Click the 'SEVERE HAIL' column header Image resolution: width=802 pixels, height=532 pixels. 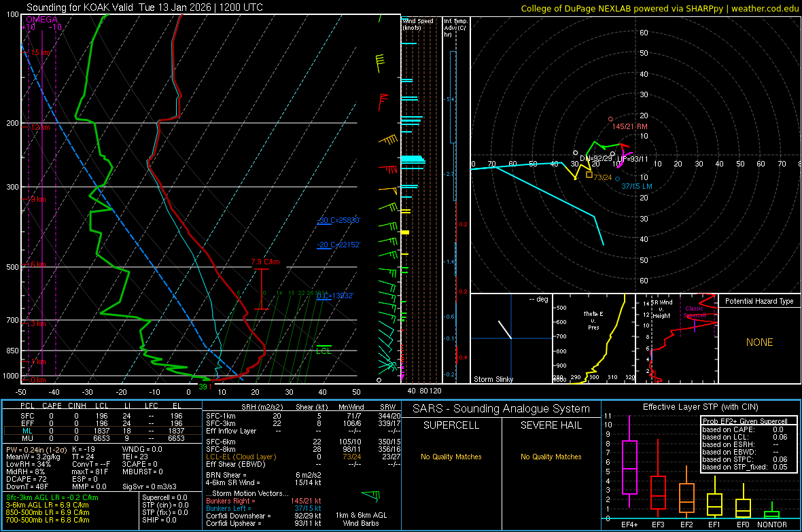click(551, 425)
